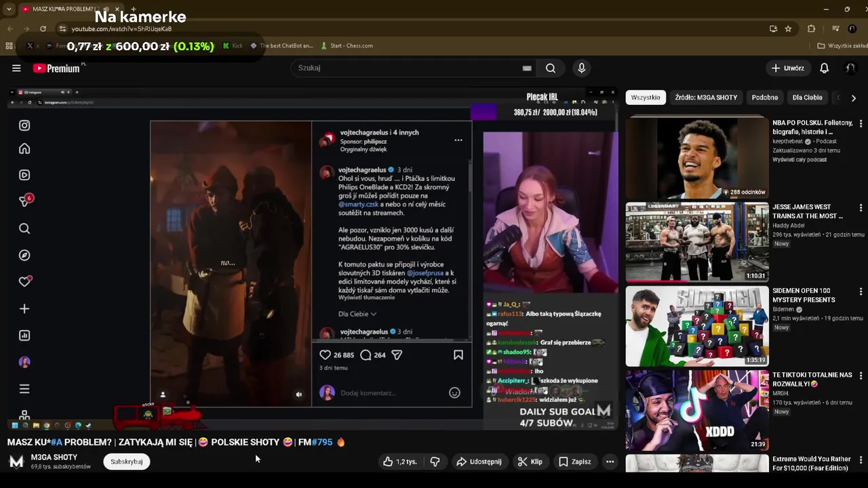This screenshot has height=488, width=868.
Task: Click Instagram logo icon in sidebar
Action: click(24, 125)
